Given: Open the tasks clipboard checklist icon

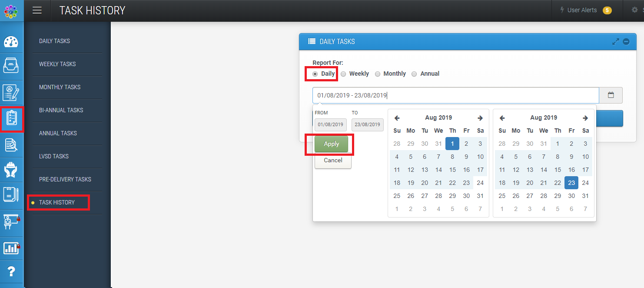Looking at the screenshot, I should [x=12, y=118].
